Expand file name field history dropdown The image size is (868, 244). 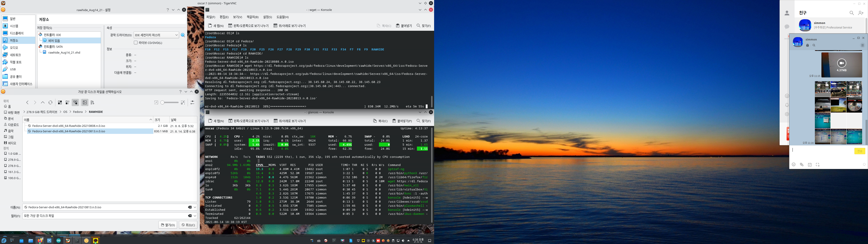(195, 207)
